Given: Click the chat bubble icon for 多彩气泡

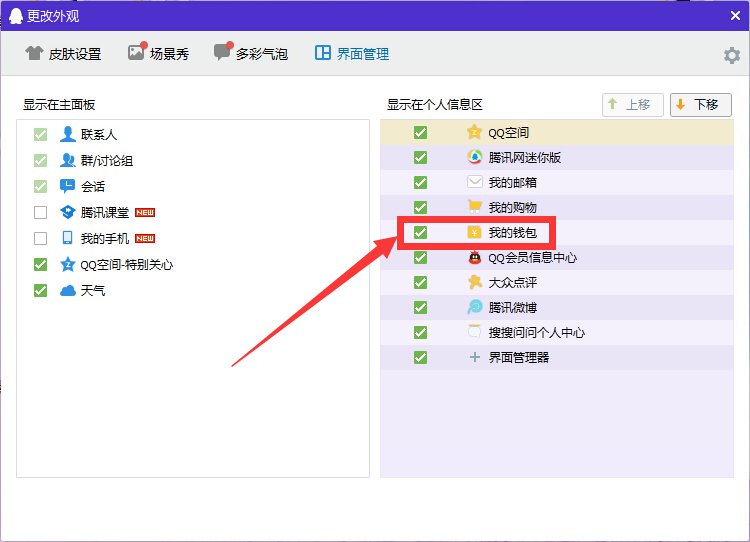Looking at the screenshot, I should click(x=223, y=51).
